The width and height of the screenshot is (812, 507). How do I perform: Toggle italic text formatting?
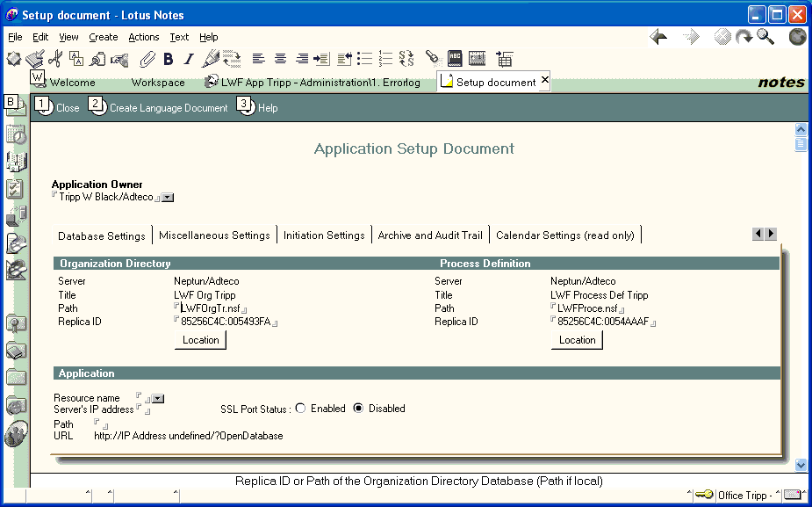click(x=188, y=59)
